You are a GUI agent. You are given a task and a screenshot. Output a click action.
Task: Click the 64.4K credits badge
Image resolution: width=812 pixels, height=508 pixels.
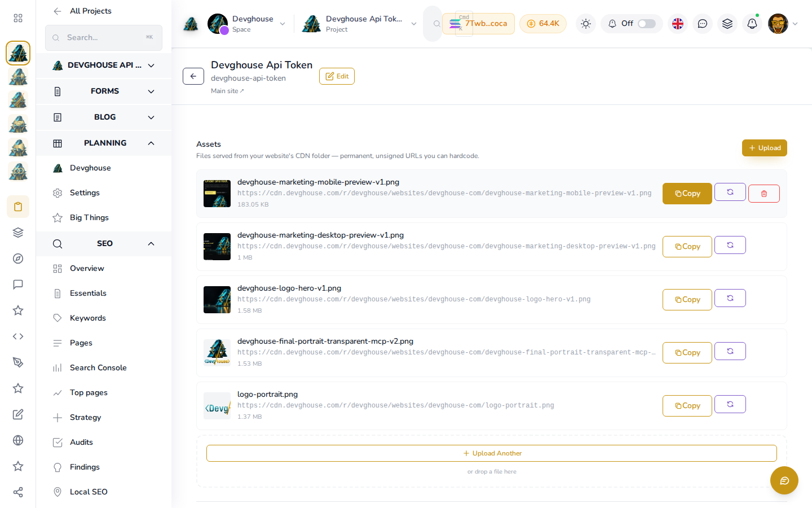pyautogui.click(x=543, y=24)
